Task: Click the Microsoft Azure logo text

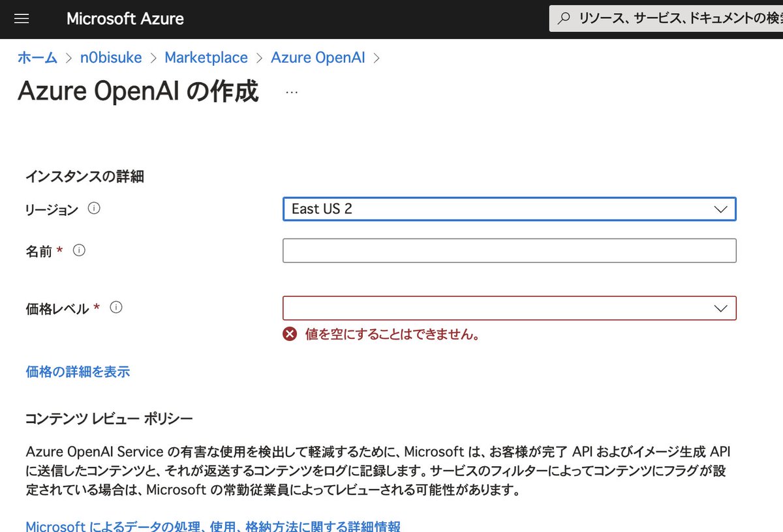Action: point(125,19)
